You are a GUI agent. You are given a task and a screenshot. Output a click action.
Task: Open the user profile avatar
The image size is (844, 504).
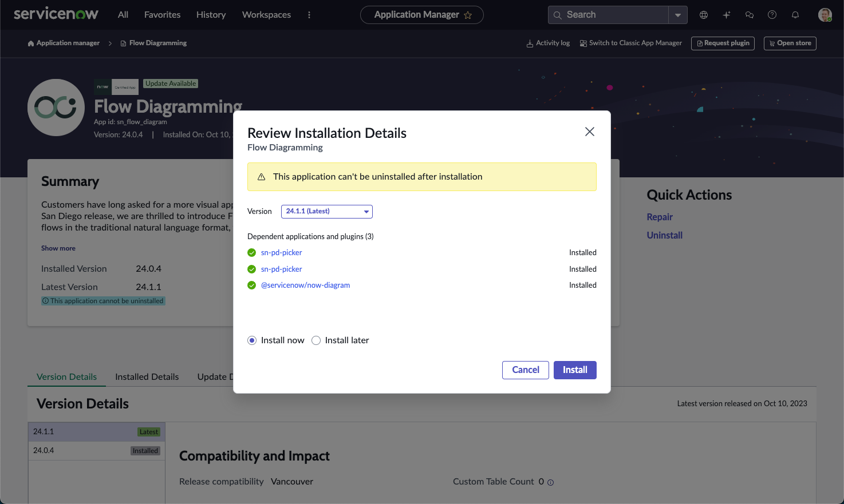click(825, 15)
